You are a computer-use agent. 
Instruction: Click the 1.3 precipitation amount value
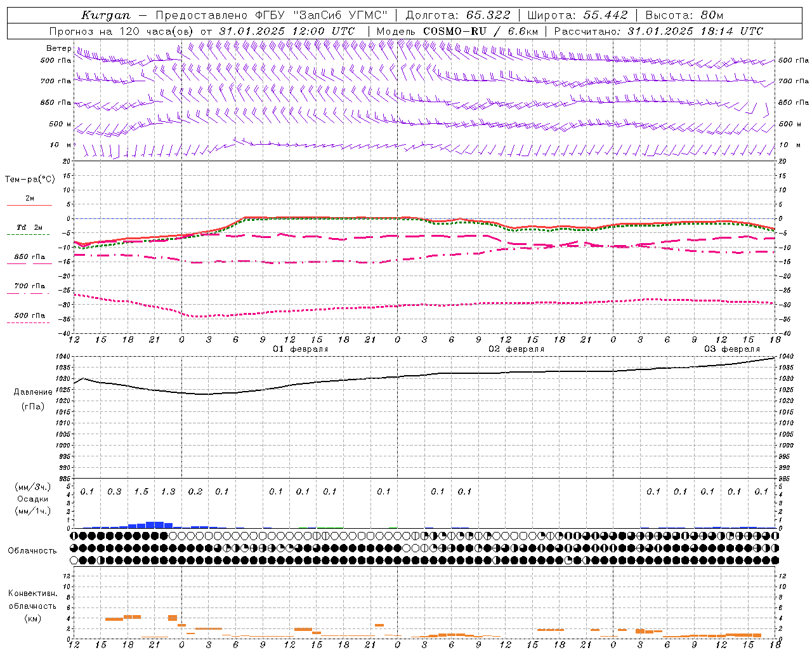[x=168, y=492]
